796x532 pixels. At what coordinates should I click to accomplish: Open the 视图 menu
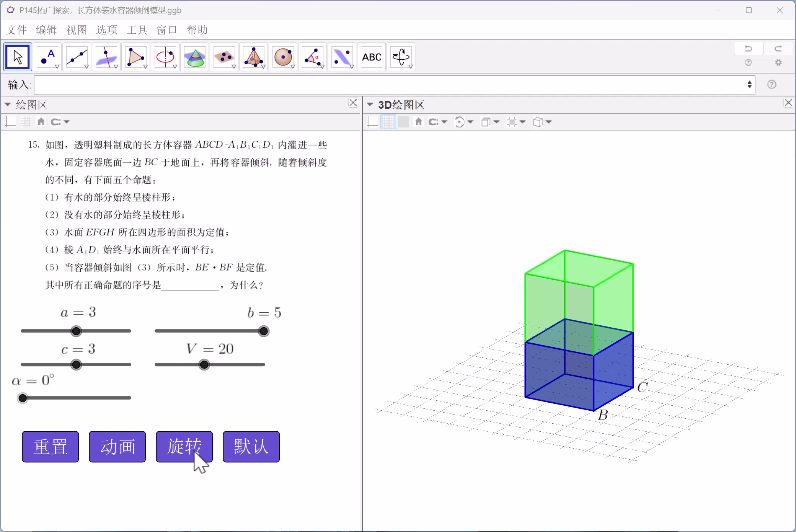76,30
